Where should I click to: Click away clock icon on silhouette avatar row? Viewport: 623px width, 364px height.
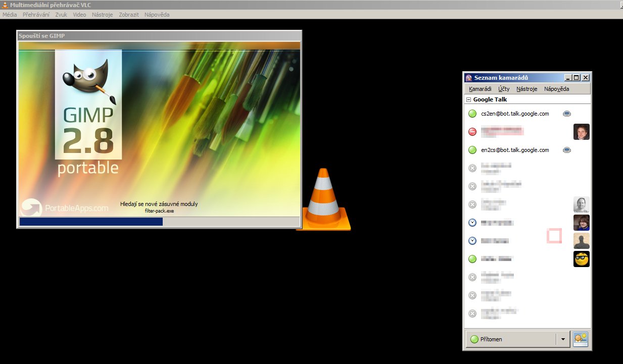click(x=472, y=241)
